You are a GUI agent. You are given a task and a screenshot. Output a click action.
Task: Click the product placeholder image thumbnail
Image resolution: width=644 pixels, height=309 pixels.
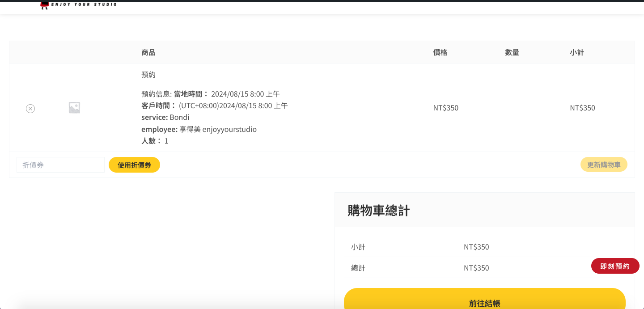pyautogui.click(x=74, y=108)
